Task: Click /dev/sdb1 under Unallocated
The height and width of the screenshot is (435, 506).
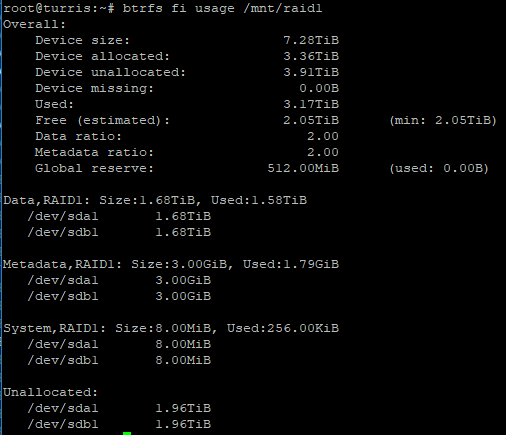Action: tap(63, 424)
